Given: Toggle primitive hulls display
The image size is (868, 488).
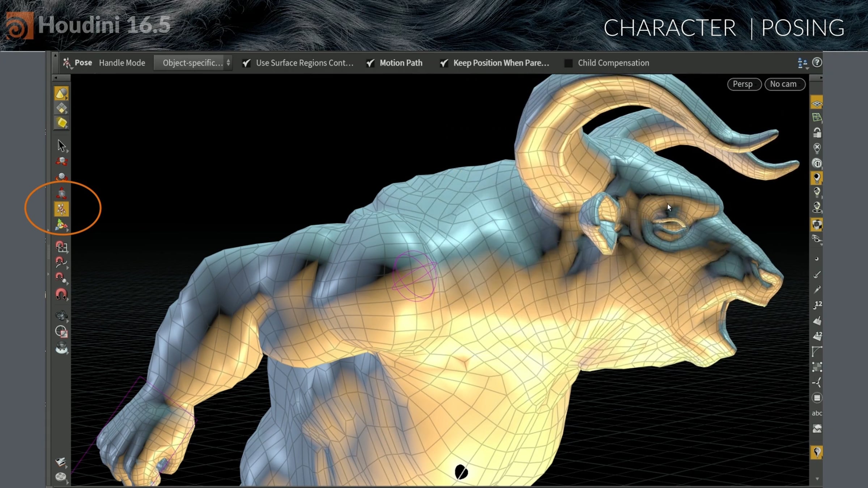Looking at the screenshot, I should 817,351.
